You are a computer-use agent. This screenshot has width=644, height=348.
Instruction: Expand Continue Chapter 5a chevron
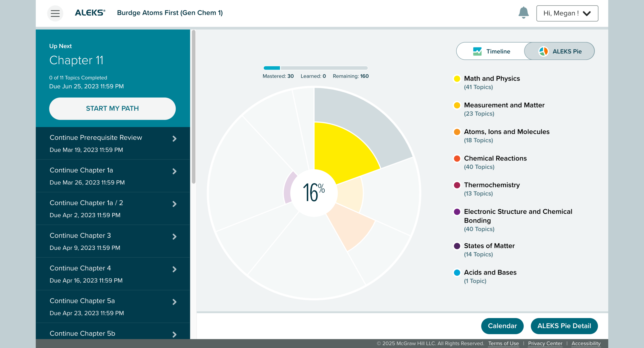click(174, 302)
